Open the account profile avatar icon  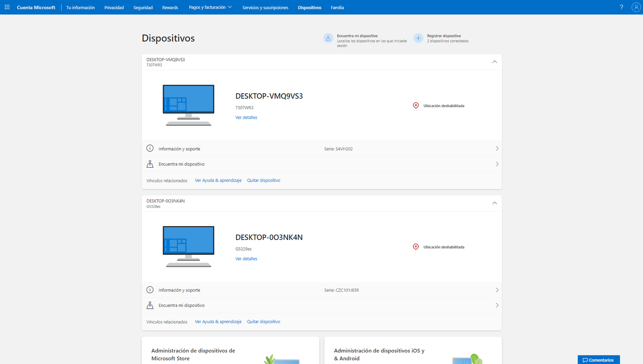click(636, 7)
